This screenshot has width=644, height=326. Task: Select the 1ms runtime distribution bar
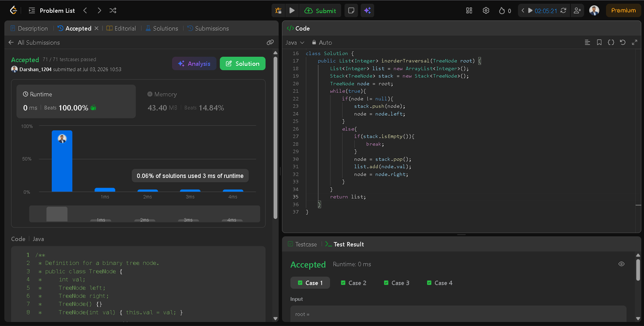pos(105,190)
